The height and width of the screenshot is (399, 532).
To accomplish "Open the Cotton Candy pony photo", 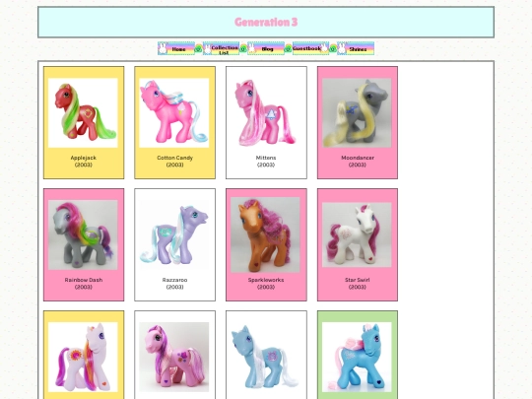I will coord(174,113).
